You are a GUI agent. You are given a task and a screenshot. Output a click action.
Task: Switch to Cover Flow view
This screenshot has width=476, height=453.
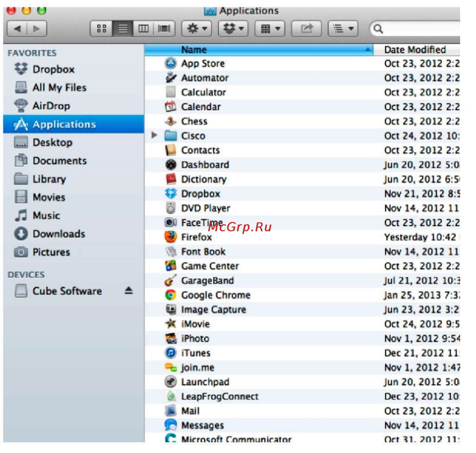(x=164, y=29)
